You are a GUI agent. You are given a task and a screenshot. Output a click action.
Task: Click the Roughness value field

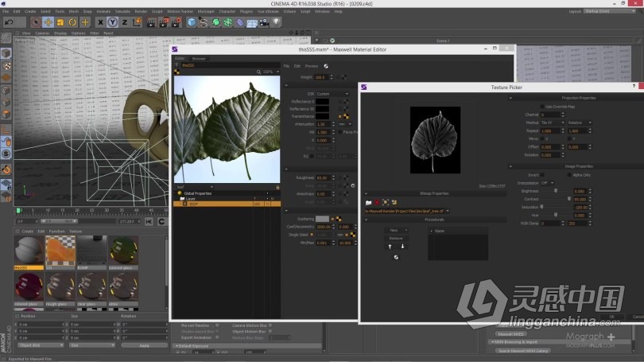click(325, 178)
